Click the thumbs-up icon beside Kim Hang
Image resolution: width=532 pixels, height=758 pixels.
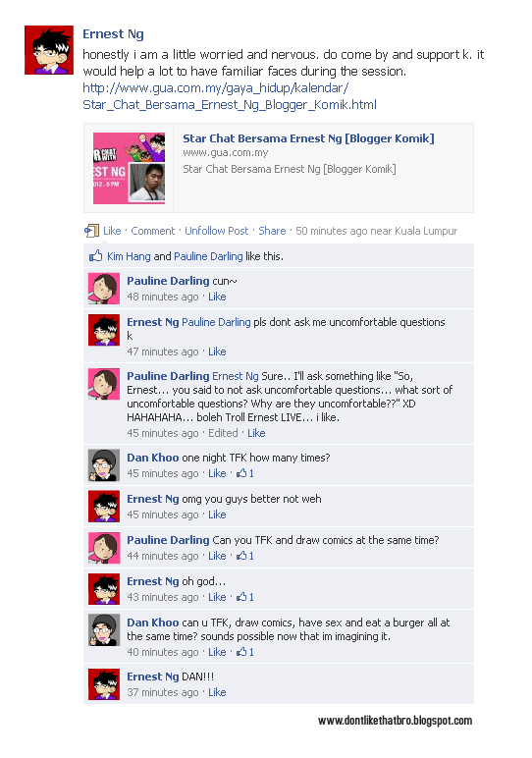[95, 255]
